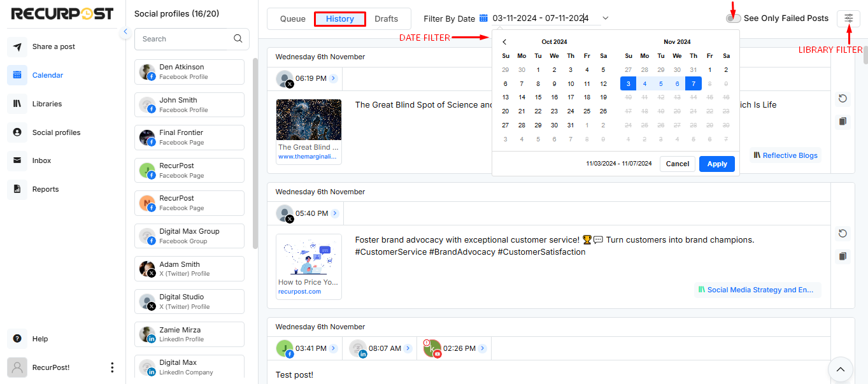Click the main page vertical scrollbar
The width and height of the screenshot is (868, 384).
pos(865,55)
